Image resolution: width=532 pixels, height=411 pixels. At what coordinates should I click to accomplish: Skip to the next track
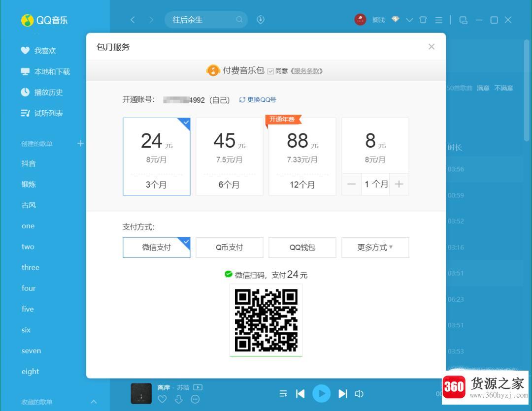343,393
